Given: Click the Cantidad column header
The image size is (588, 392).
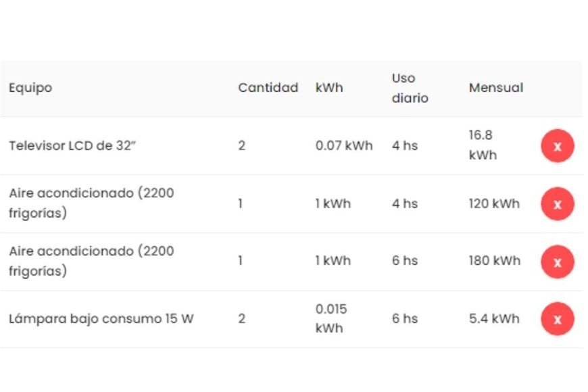Looking at the screenshot, I should [x=268, y=88].
